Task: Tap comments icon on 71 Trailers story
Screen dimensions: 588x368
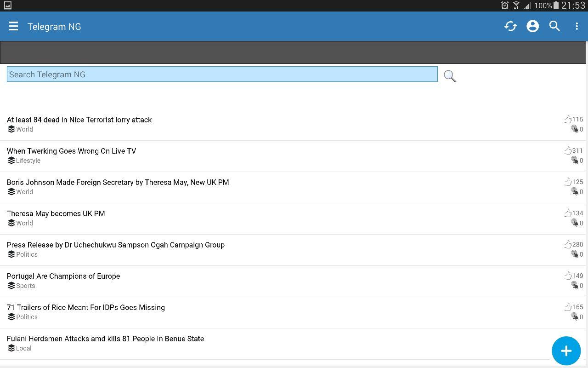Action: pyautogui.click(x=575, y=317)
